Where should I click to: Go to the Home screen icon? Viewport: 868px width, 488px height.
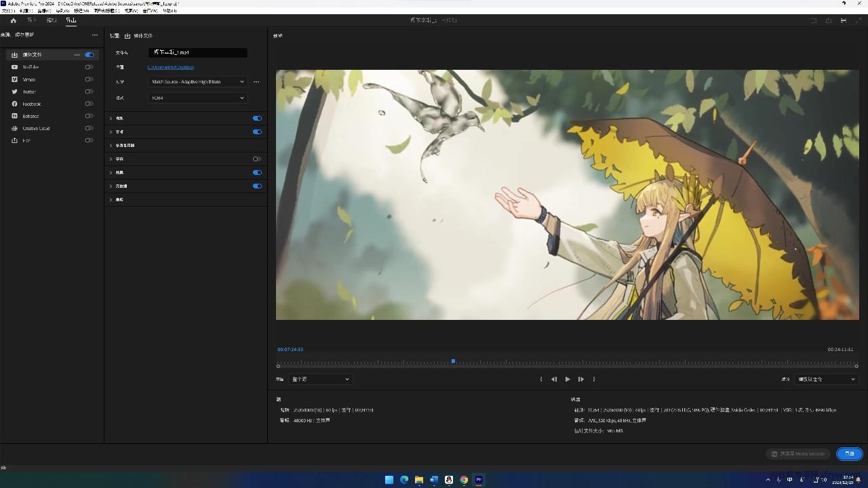(x=13, y=21)
